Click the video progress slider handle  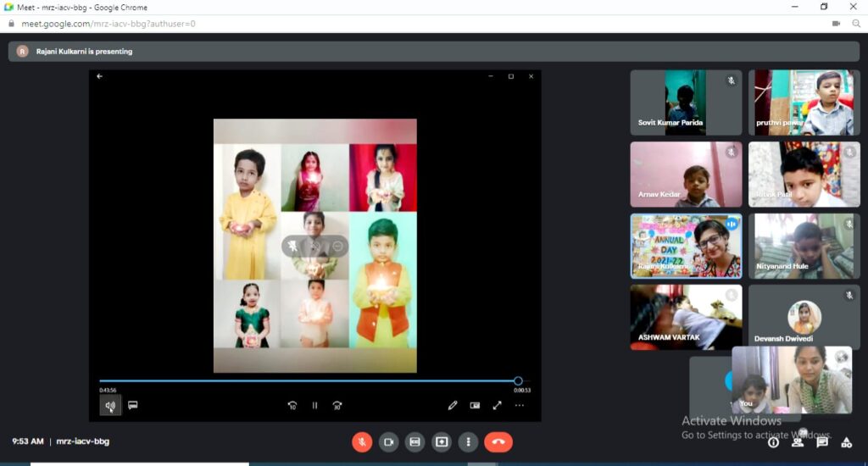[518, 380]
